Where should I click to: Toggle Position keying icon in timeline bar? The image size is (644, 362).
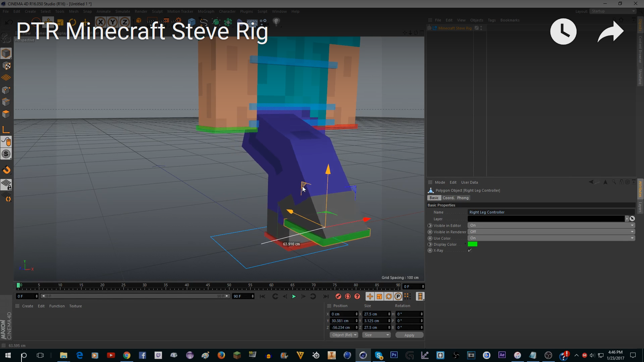370,296
